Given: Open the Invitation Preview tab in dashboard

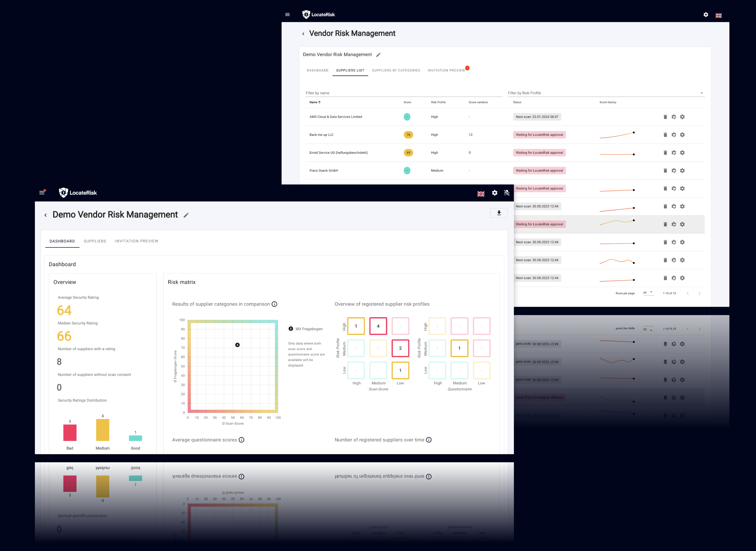Looking at the screenshot, I should 136,241.
